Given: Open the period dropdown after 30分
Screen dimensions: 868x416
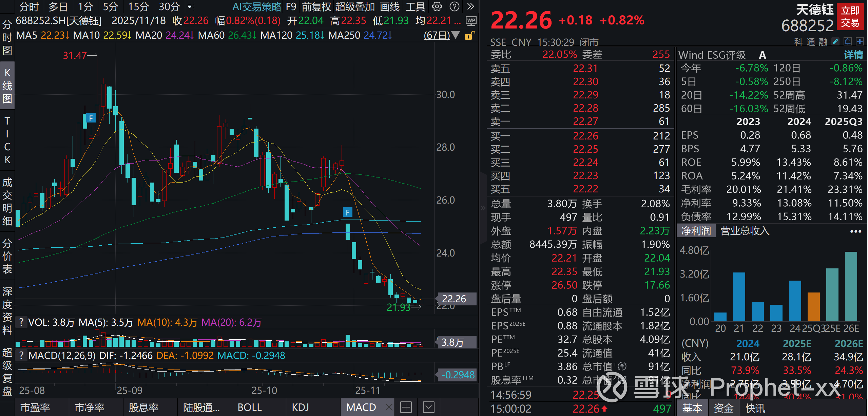Looking at the screenshot, I should click(190, 6).
